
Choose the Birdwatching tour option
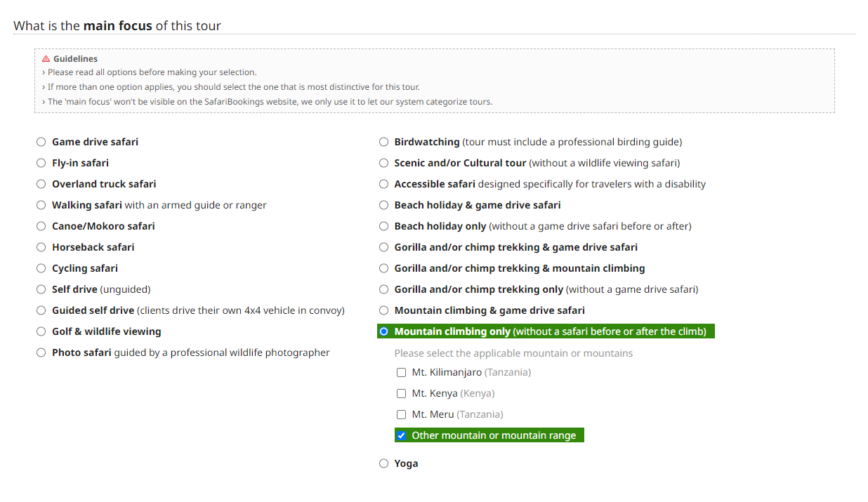(x=383, y=142)
